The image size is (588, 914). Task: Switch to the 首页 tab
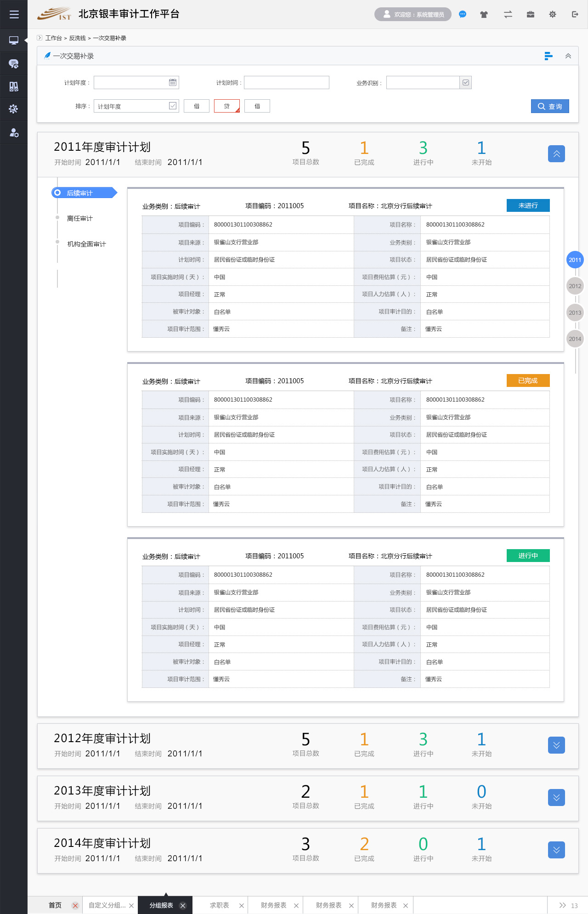tap(55, 905)
